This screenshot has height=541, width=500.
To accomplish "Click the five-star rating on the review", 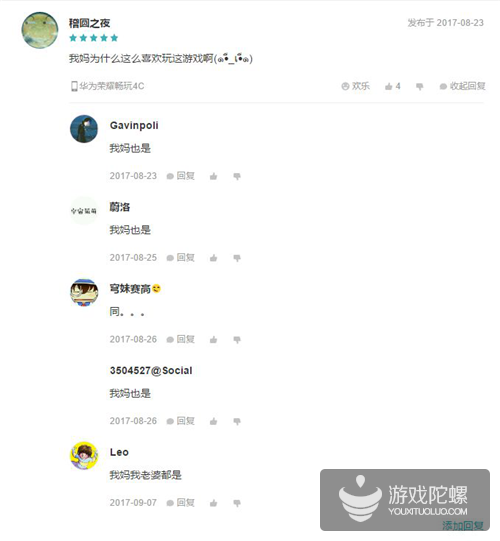I will [94, 38].
